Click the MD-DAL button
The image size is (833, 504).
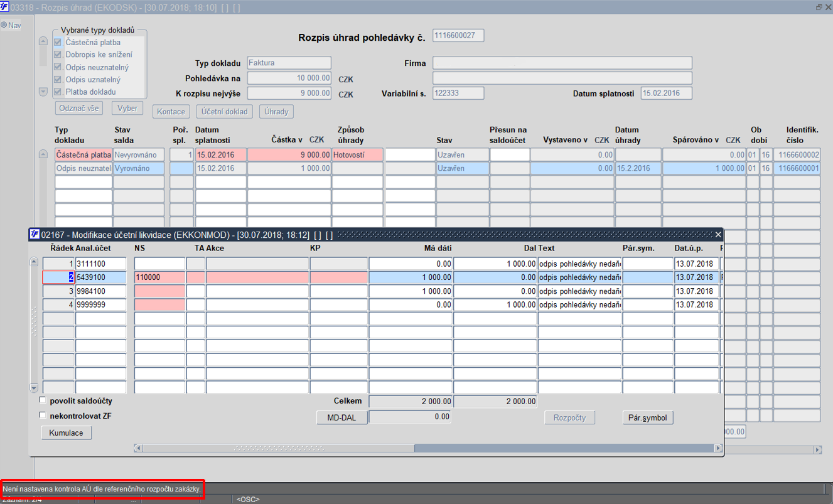(x=342, y=417)
